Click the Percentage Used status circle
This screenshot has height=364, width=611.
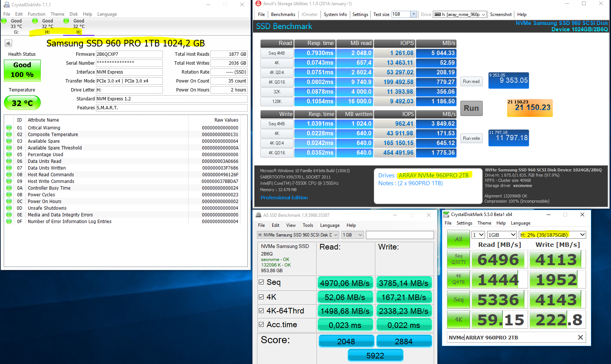pos(9,154)
